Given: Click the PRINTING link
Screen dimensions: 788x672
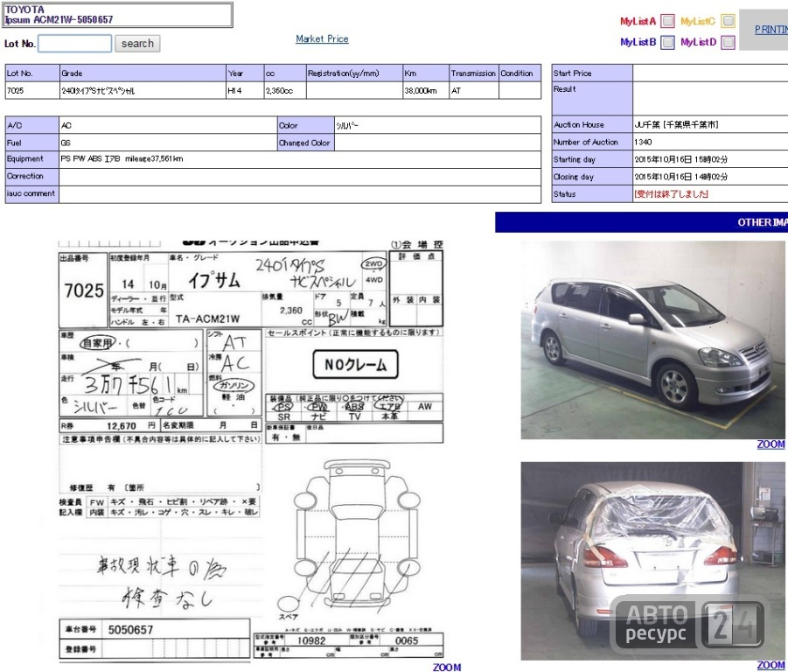Looking at the screenshot, I should pyautogui.click(x=771, y=30).
